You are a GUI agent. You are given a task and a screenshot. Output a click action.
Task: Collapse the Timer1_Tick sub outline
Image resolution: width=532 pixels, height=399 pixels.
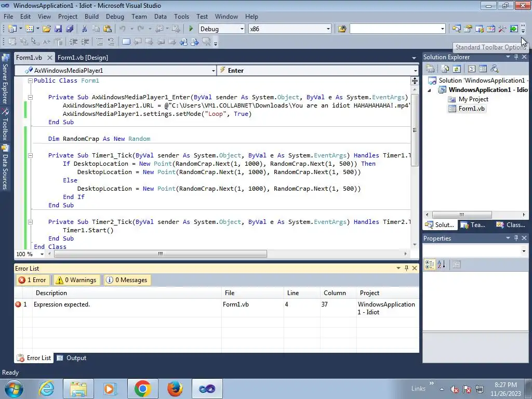(30, 155)
